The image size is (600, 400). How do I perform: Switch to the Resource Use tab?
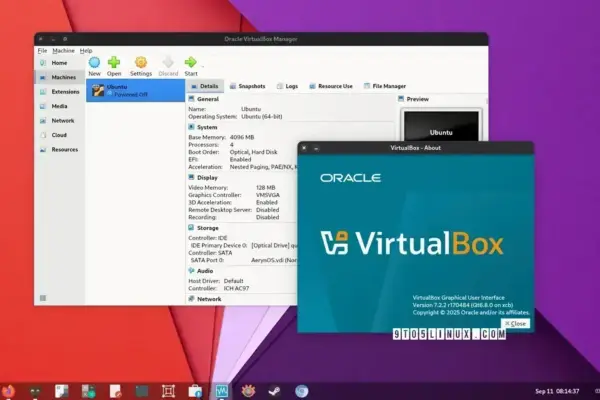tap(331, 86)
